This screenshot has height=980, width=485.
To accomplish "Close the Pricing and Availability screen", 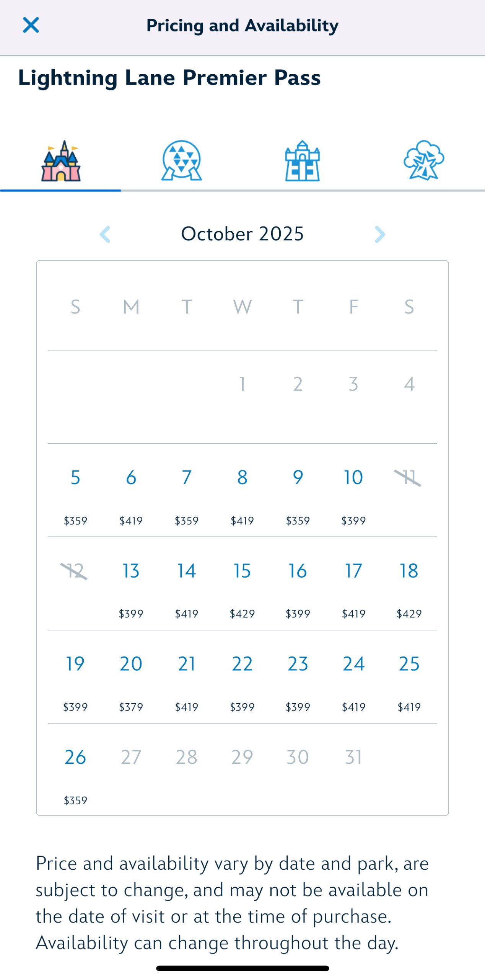I will click(x=31, y=25).
